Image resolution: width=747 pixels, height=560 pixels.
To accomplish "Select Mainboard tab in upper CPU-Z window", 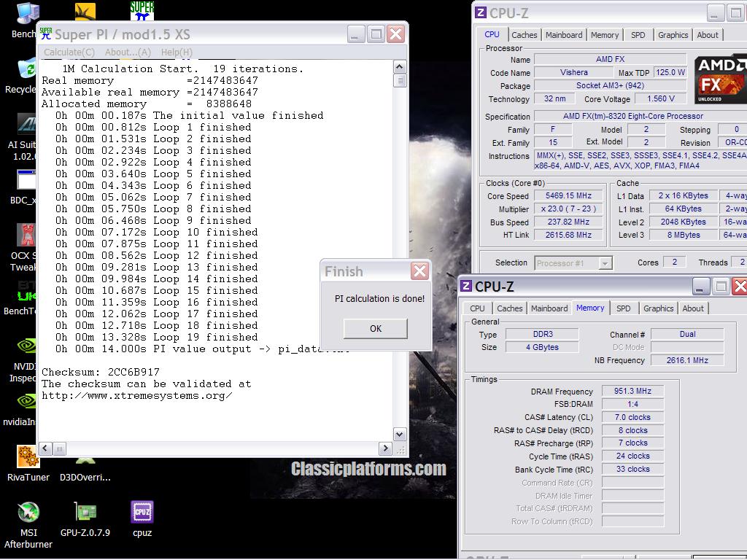I will [564, 35].
